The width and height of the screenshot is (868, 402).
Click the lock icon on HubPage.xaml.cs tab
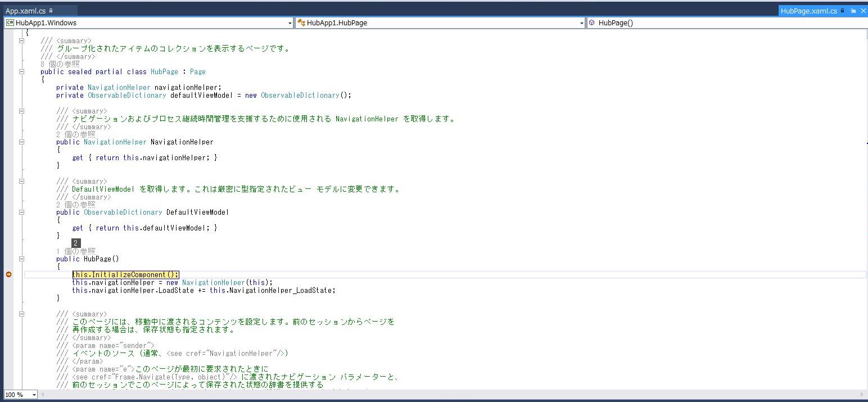[x=843, y=11]
